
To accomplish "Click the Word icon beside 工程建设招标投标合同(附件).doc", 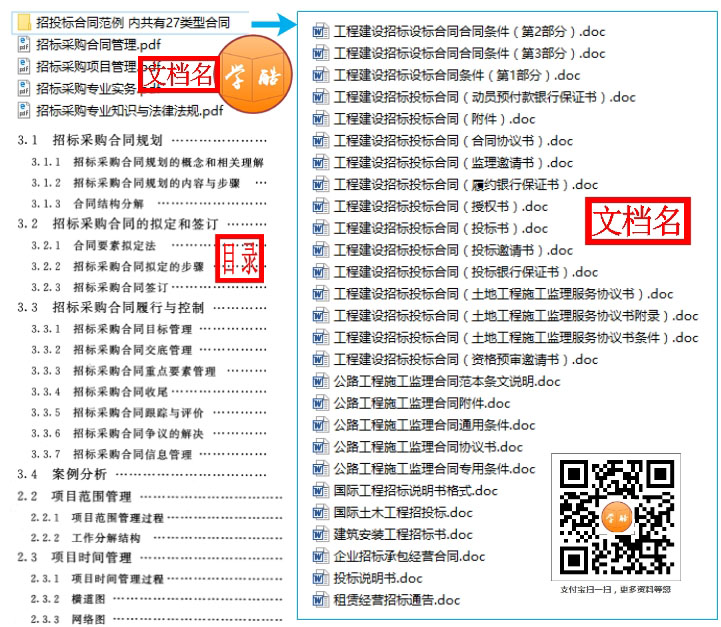I will pos(320,119).
